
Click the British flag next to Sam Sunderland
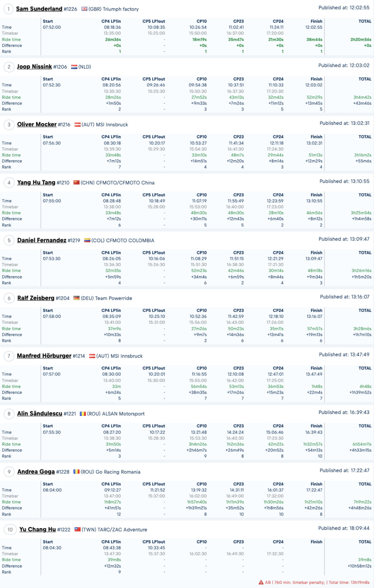(84, 9)
